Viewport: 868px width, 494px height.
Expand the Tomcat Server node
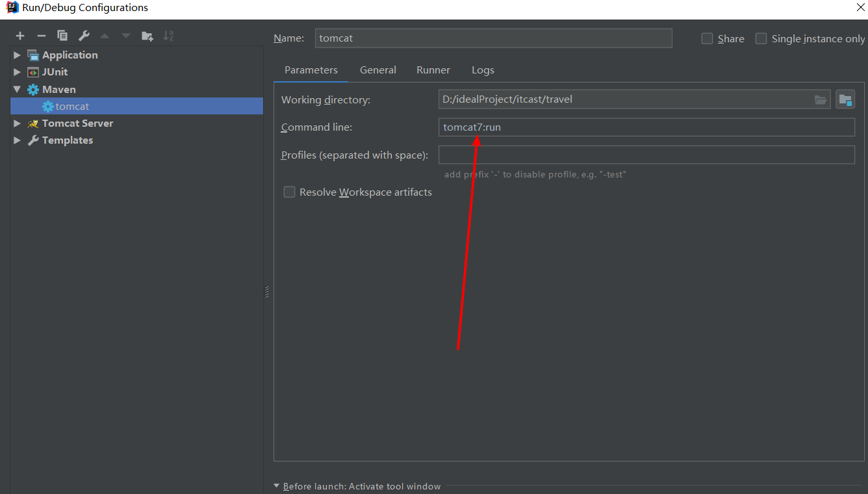click(x=16, y=123)
